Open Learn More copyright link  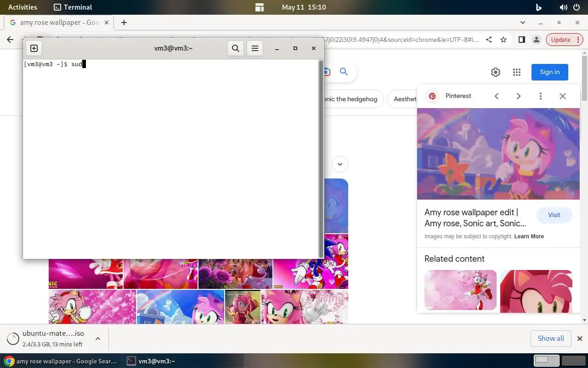tap(529, 236)
